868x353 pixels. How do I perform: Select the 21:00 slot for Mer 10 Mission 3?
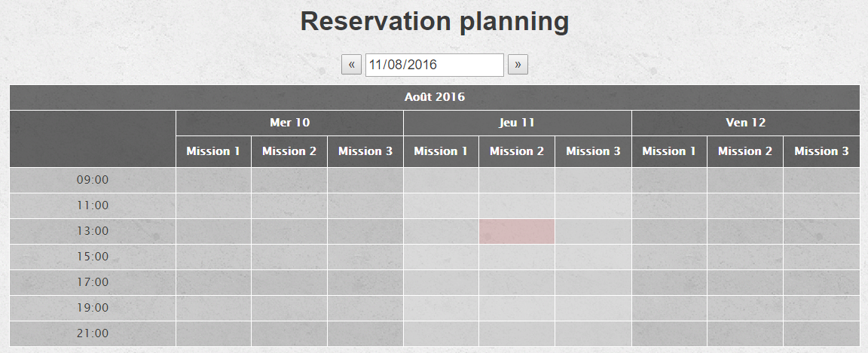click(365, 333)
